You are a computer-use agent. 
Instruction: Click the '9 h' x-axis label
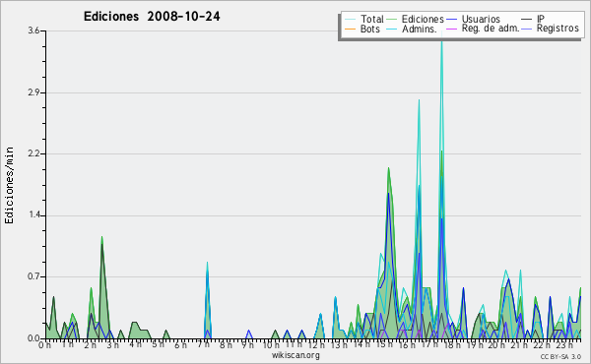tap(247, 344)
